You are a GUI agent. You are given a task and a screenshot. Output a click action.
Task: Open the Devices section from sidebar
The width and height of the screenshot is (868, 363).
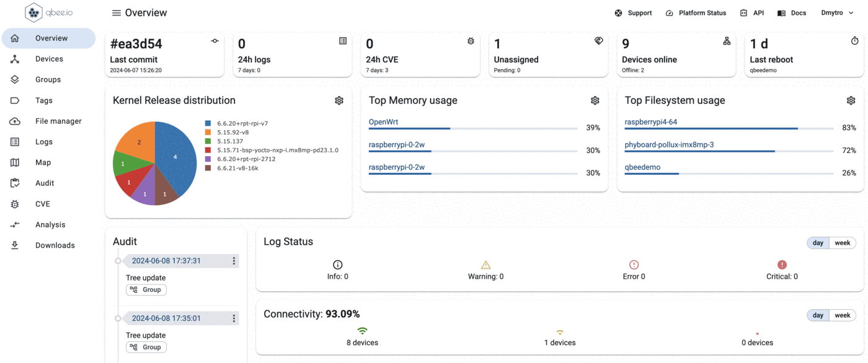46,58
